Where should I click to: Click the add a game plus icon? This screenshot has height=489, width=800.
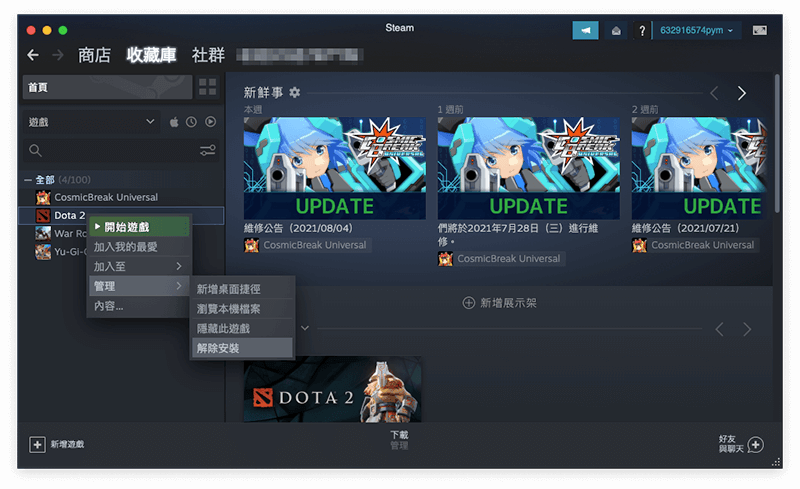point(37,445)
